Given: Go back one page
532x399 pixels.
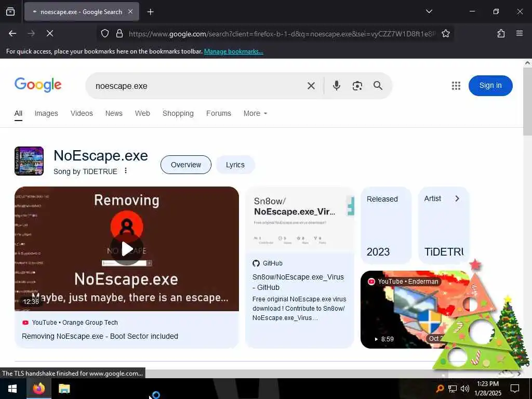Looking at the screenshot, I should (x=12, y=33).
